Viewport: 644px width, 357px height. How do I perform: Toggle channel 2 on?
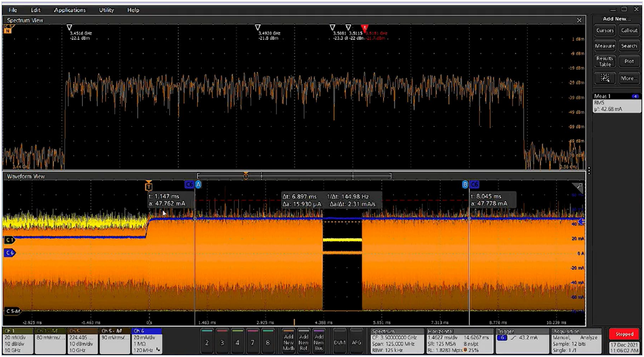207,342
